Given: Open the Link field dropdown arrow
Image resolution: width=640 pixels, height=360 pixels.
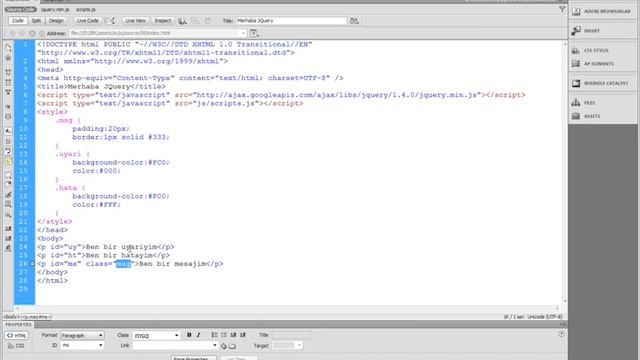Looking at the screenshot, I should click(215, 345).
